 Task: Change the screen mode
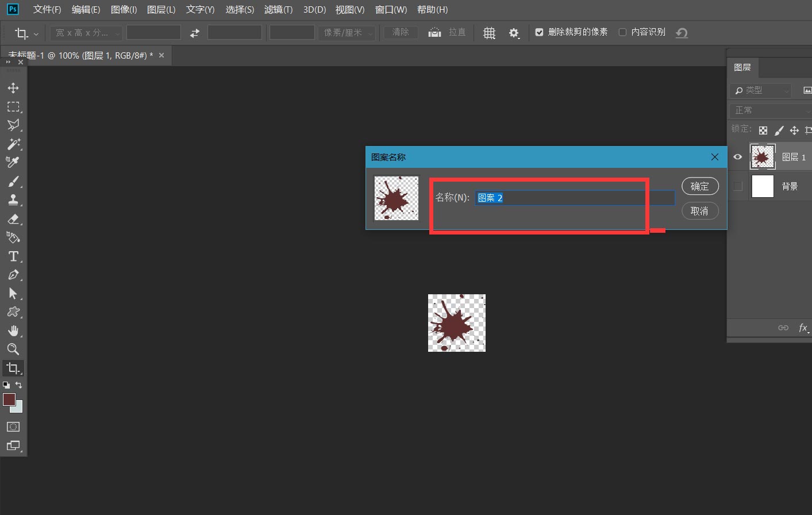point(13,445)
